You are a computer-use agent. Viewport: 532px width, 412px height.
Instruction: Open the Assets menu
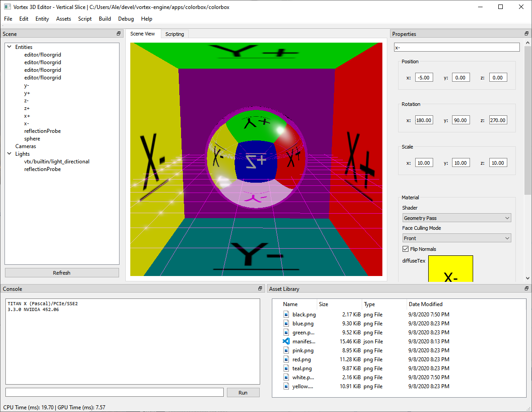pos(63,19)
